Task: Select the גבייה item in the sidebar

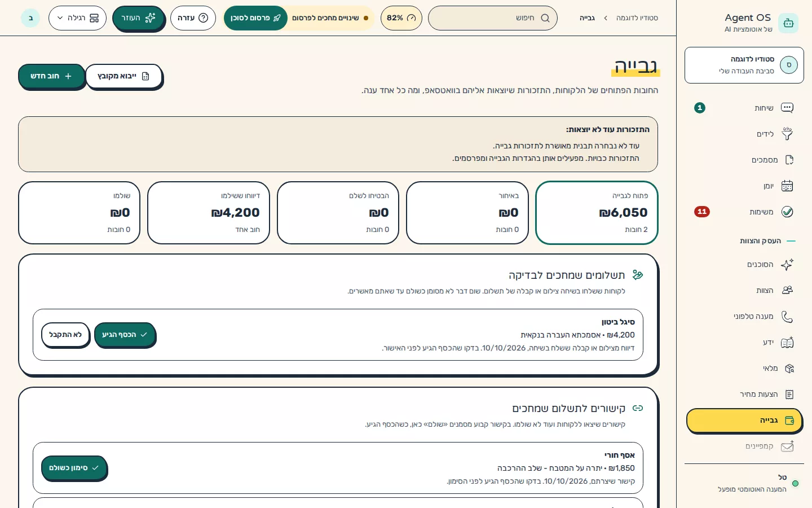Action: [744, 421]
